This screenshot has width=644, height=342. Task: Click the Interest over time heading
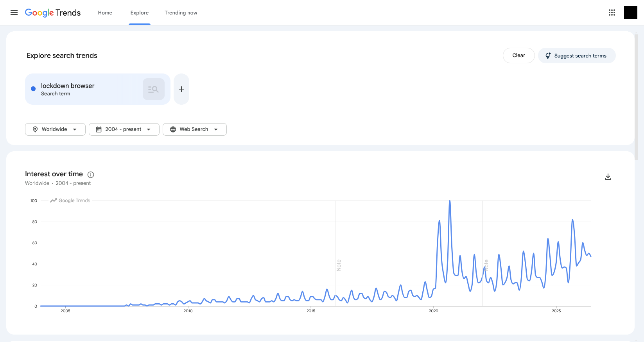click(54, 174)
